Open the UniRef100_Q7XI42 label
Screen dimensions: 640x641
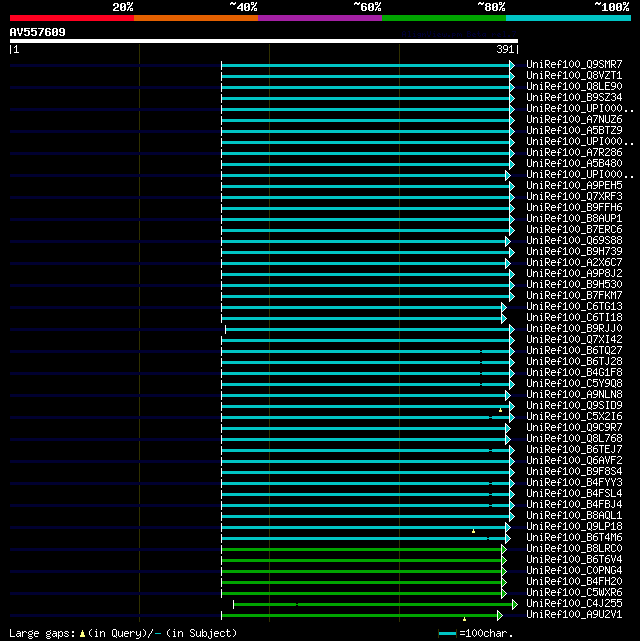[574, 340]
